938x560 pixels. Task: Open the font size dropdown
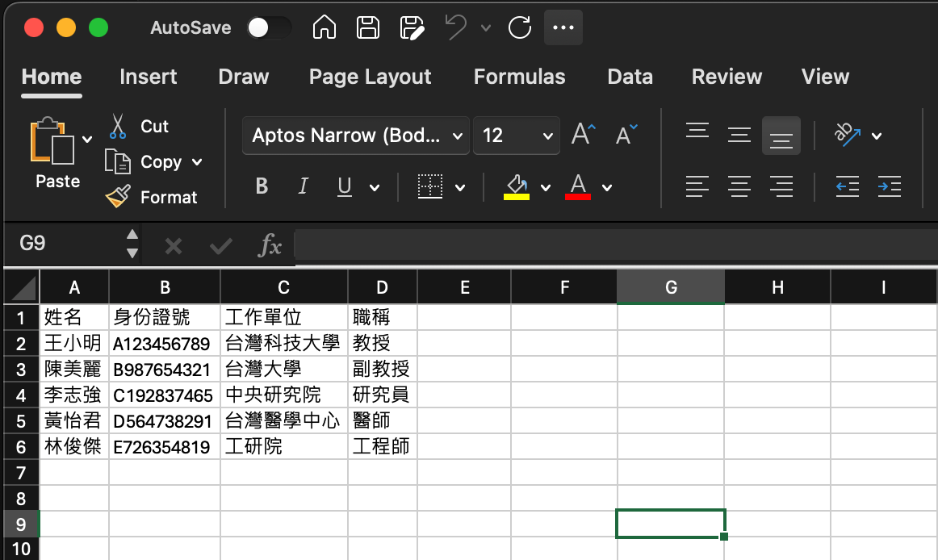[x=517, y=136]
